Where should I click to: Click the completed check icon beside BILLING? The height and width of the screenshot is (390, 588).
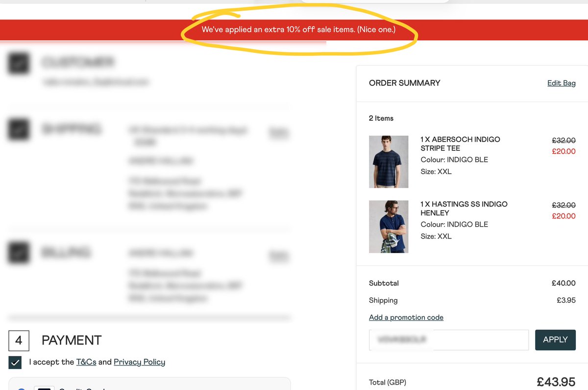click(19, 253)
